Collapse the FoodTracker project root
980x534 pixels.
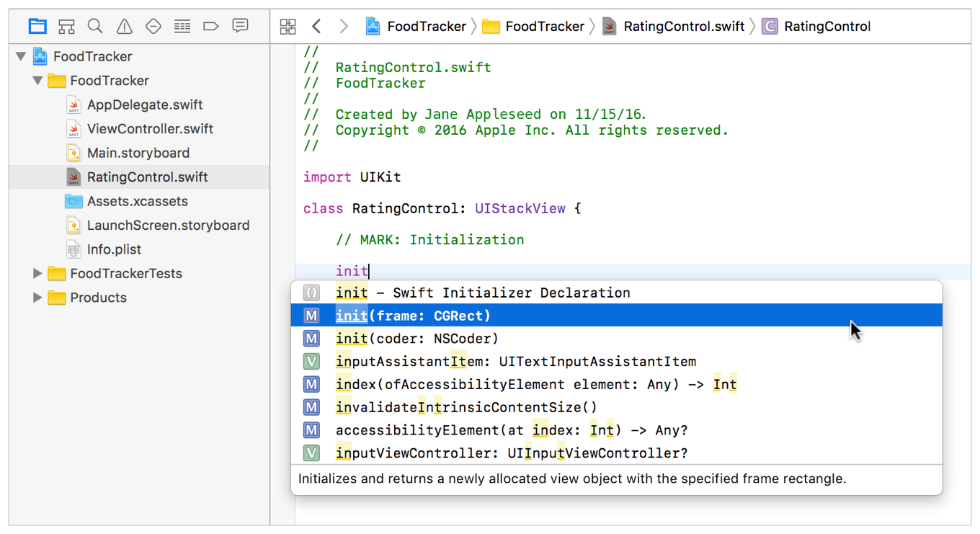[x=21, y=56]
